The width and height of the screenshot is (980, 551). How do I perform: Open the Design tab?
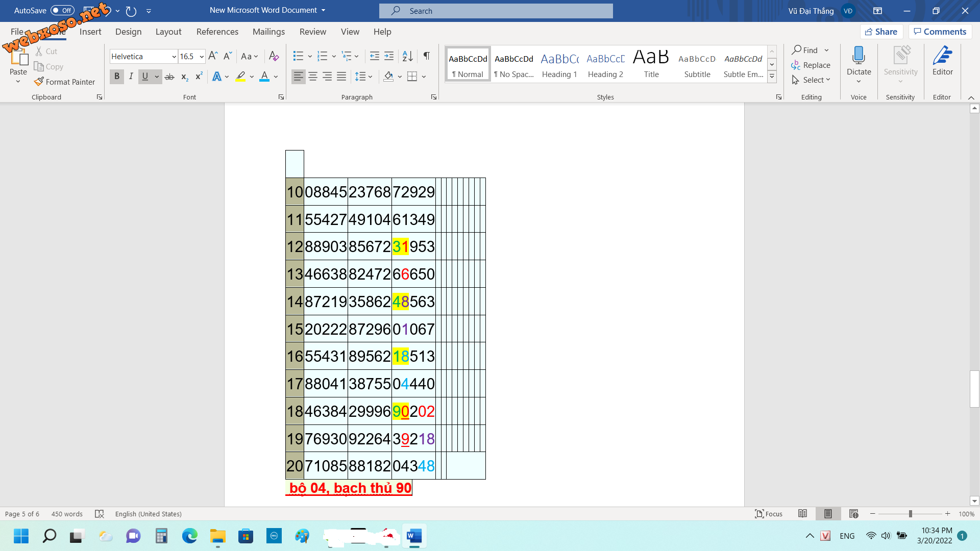(128, 32)
